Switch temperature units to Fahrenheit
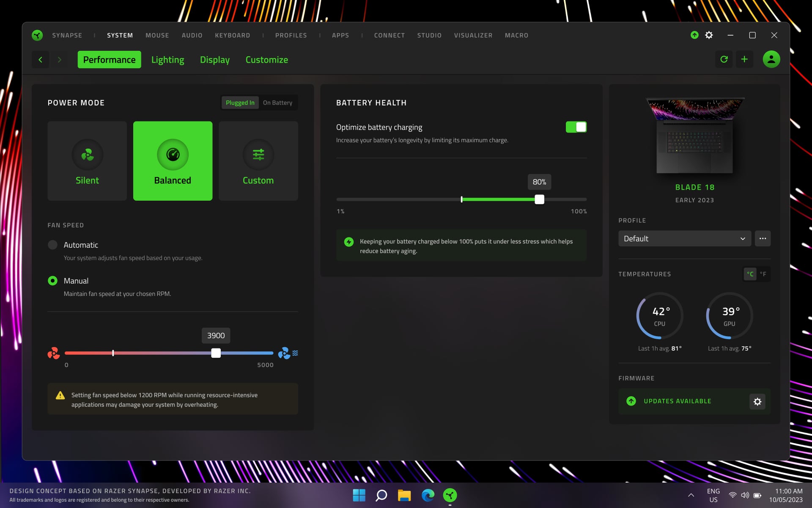 (x=763, y=274)
